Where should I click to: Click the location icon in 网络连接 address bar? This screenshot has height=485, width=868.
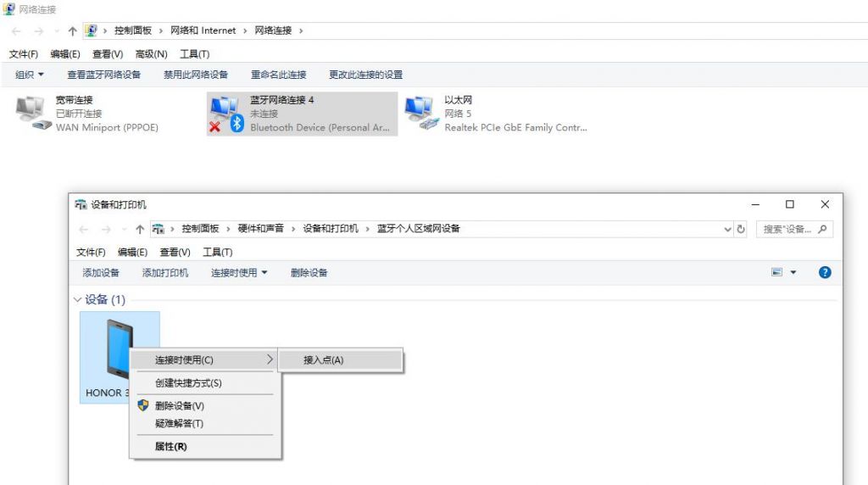(x=92, y=31)
